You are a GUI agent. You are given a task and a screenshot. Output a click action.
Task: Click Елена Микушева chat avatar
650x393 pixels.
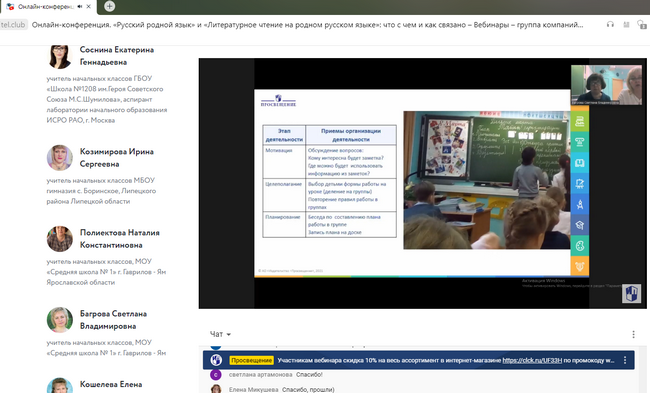click(x=216, y=389)
